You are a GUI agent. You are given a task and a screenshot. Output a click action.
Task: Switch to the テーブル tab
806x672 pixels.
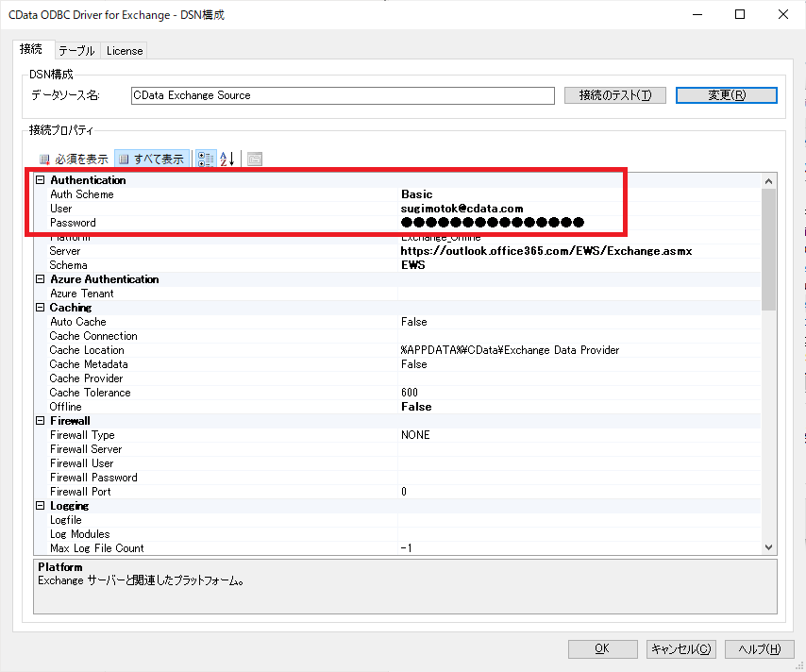click(x=76, y=51)
